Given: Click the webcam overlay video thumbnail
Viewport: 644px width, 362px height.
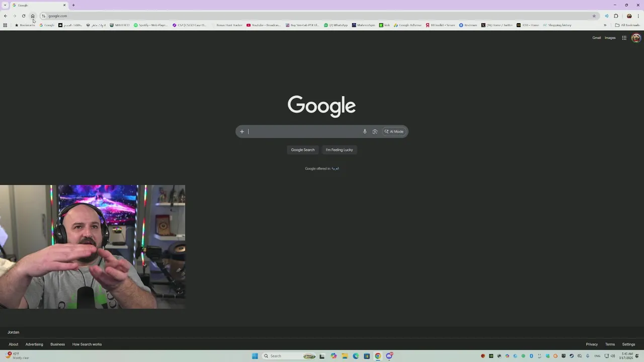Looking at the screenshot, I should pos(93,247).
